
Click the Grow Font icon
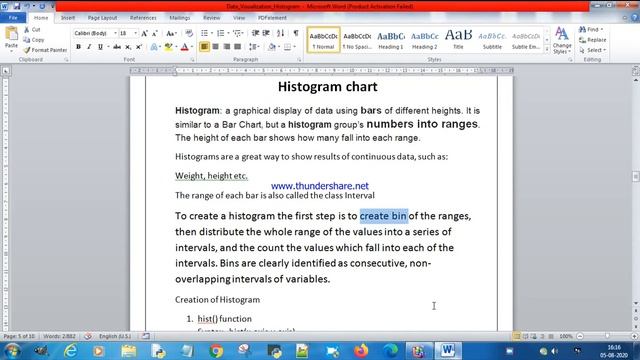pos(144,33)
